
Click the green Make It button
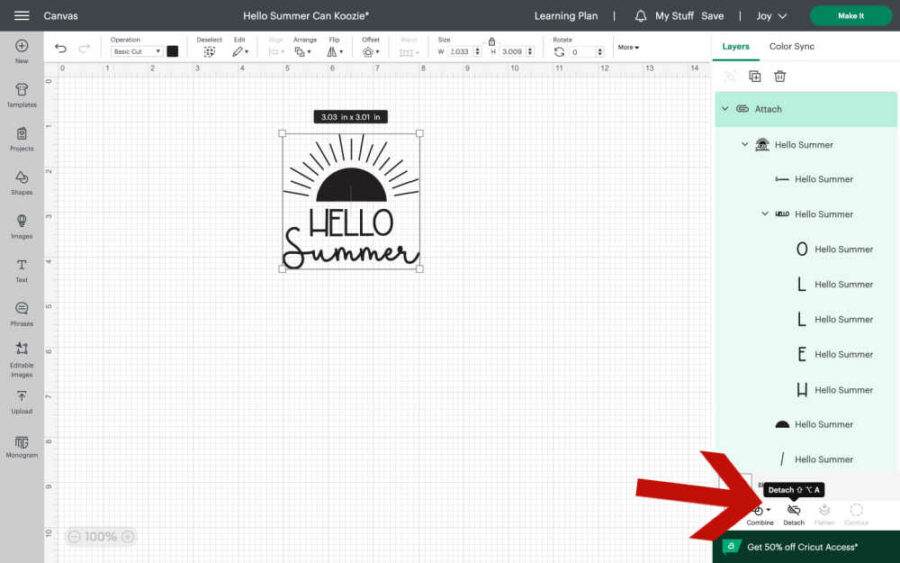tap(850, 16)
